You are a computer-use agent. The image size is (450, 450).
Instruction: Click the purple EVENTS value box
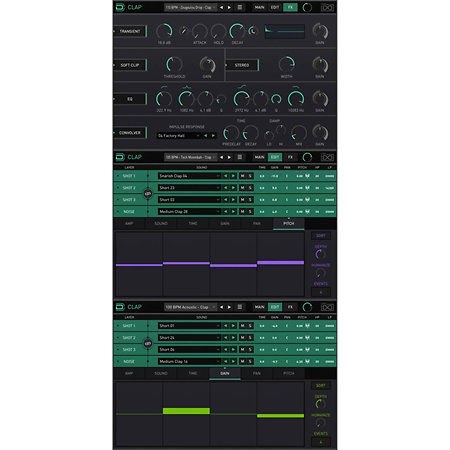click(321, 292)
